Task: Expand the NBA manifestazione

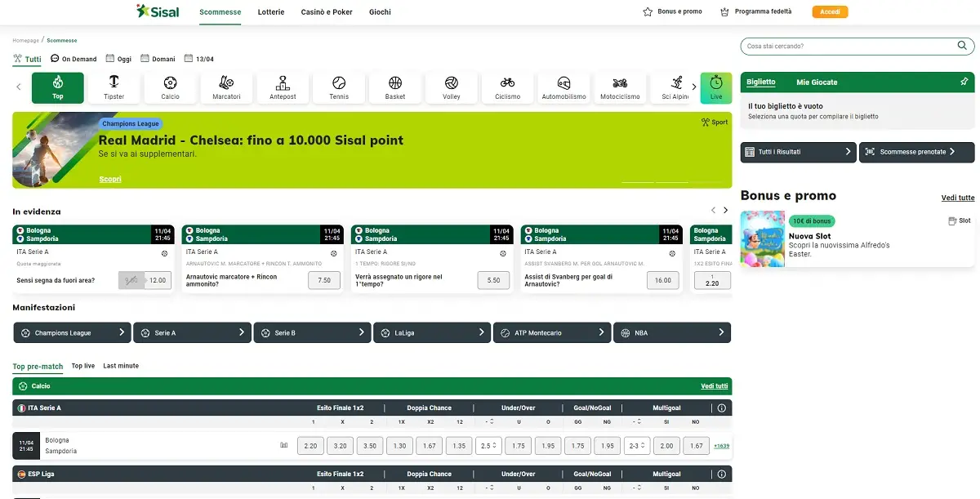Action: (672, 332)
